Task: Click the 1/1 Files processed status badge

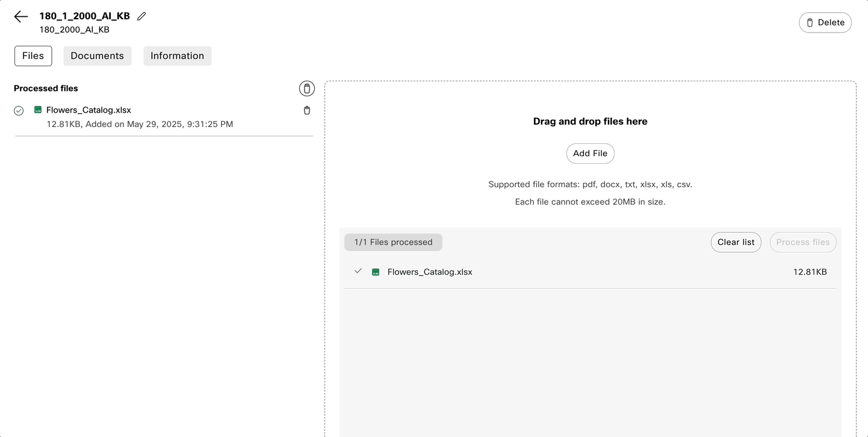Action: [x=393, y=243]
